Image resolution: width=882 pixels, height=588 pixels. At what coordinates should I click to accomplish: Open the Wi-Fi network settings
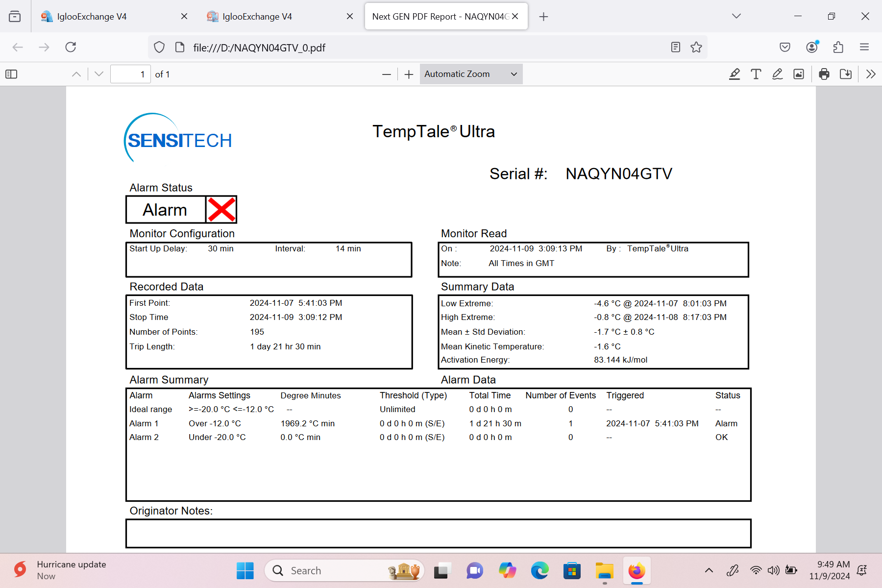tap(756, 570)
